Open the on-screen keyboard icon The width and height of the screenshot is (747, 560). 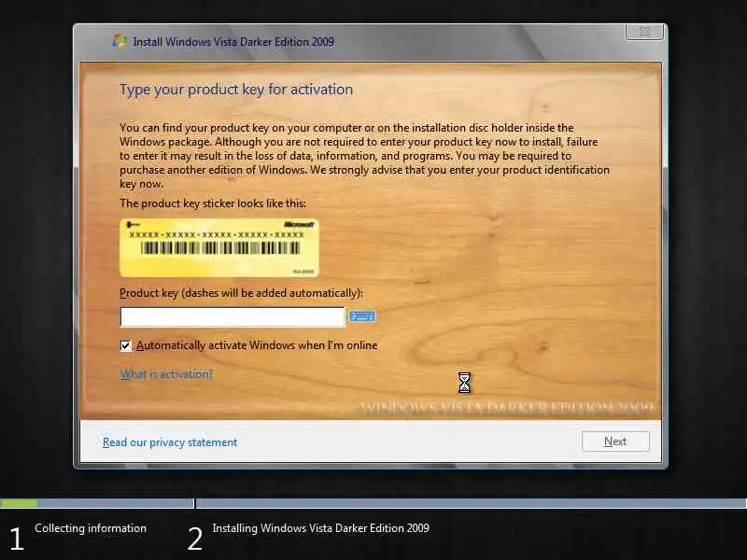[362, 316]
